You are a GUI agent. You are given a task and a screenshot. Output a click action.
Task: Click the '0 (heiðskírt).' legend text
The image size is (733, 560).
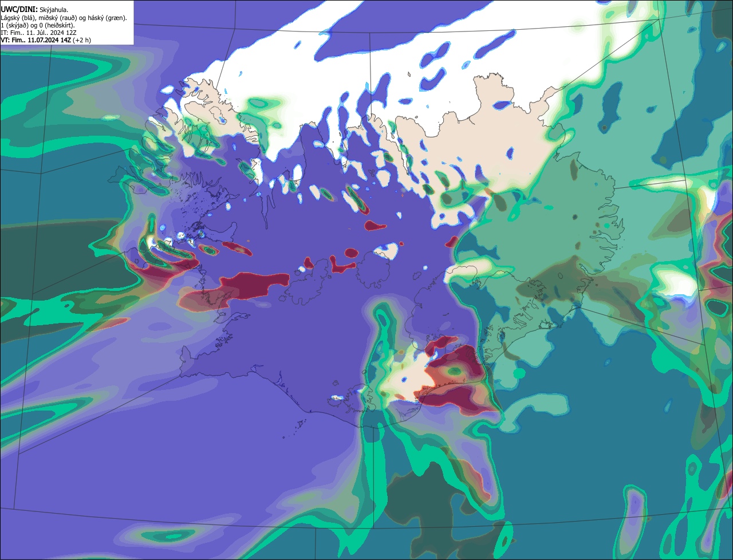point(57,26)
